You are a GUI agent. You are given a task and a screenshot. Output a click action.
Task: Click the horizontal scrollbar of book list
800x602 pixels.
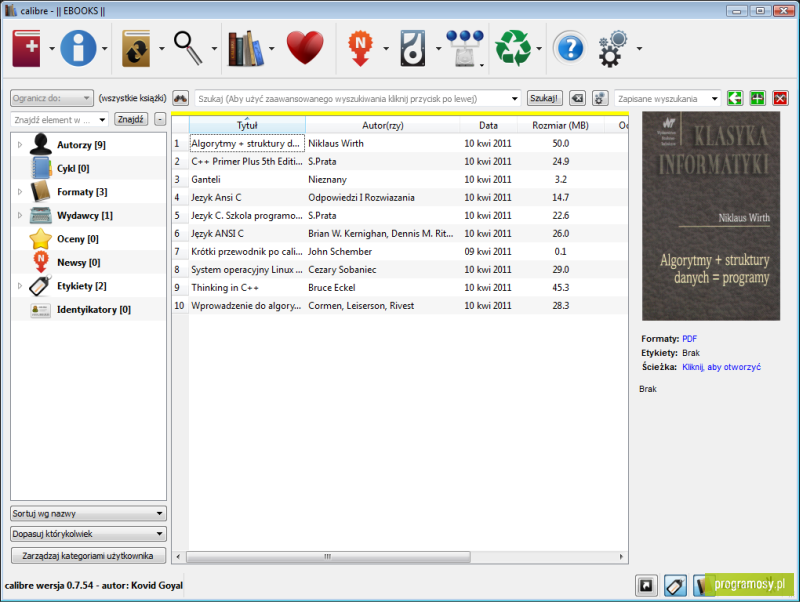(328, 557)
